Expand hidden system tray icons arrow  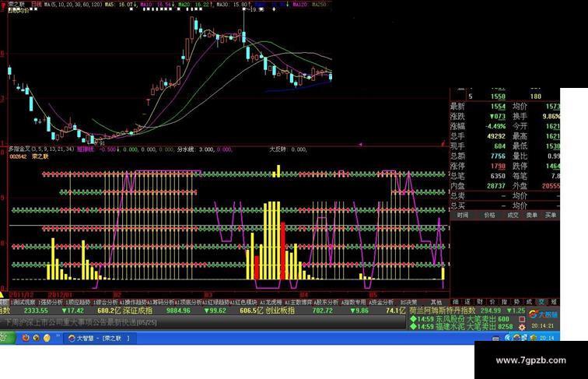point(507,338)
